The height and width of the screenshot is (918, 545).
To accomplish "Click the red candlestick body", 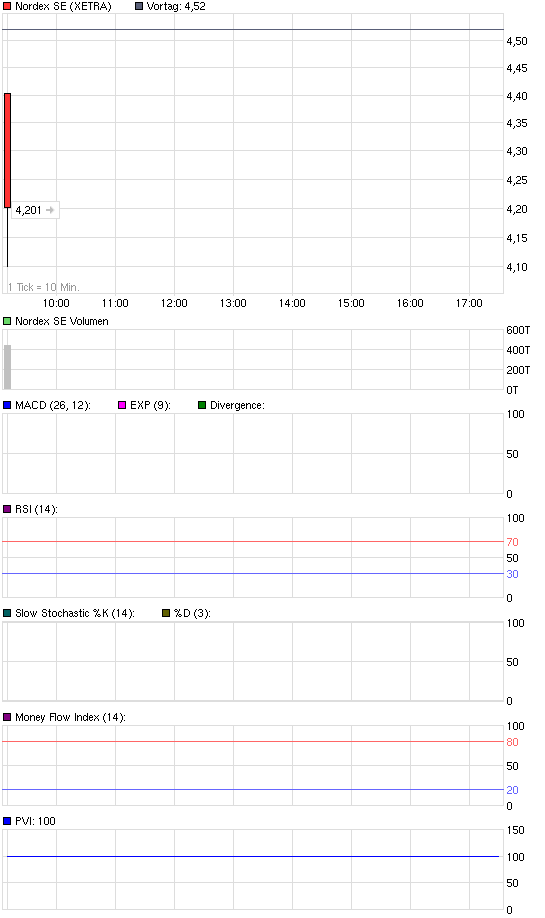I will (8, 150).
